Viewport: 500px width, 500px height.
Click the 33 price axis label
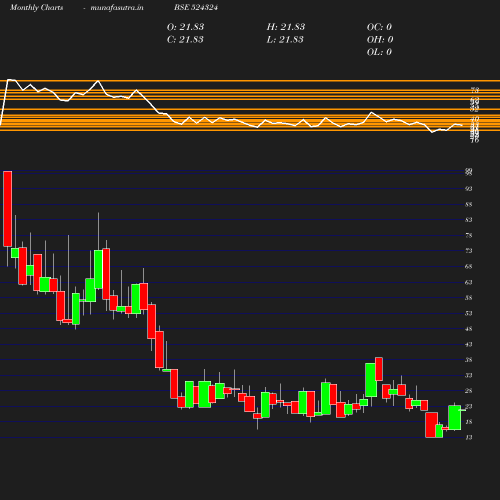point(469,376)
